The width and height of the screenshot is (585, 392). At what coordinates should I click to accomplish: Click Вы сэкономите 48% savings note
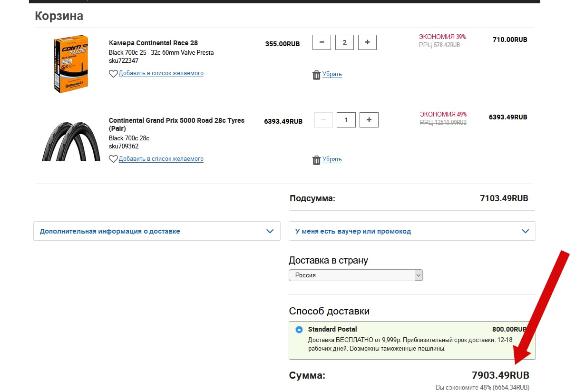(482, 387)
